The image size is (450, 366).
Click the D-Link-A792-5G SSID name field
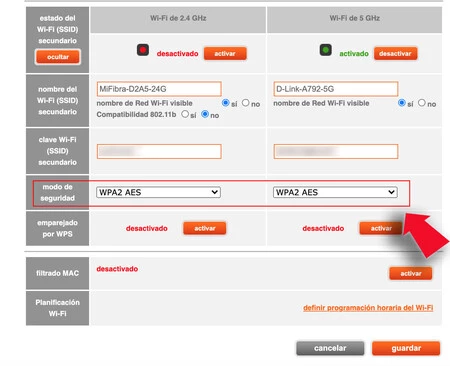coord(336,89)
